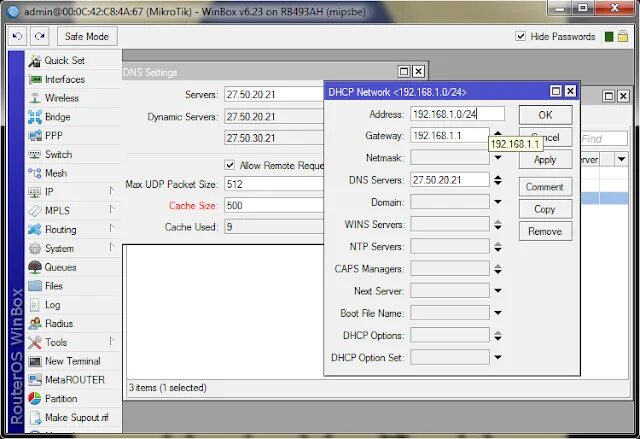Click the Interfaces icon in sidebar
This screenshot has height=439, width=640.
click(x=35, y=80)
